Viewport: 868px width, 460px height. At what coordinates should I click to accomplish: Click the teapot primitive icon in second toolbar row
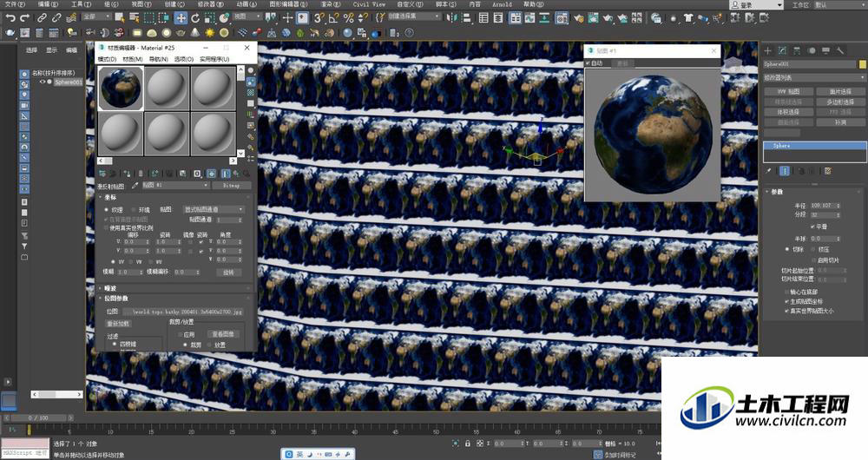[x=181, y=33]
